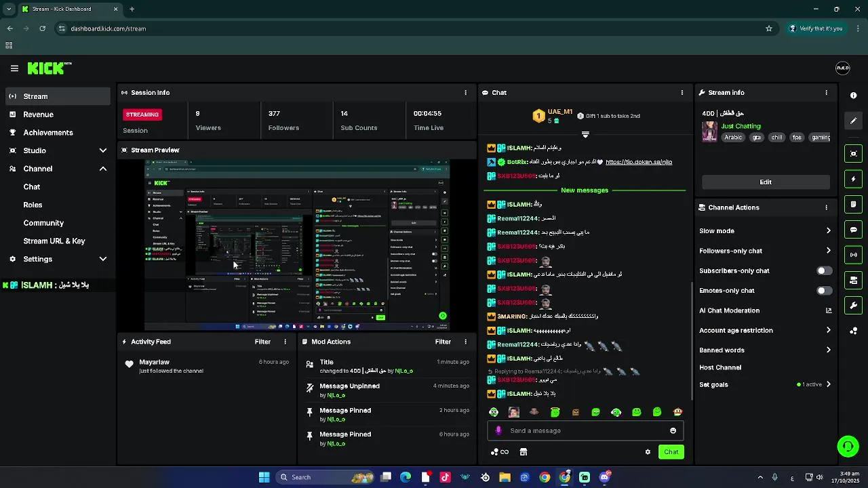Toggle Emotes-only chat switch

click(824, 291)
